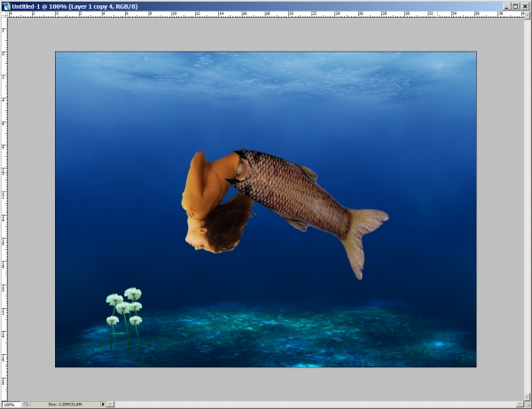Click the horizontal ruler along the top

[x=266, y=14]
